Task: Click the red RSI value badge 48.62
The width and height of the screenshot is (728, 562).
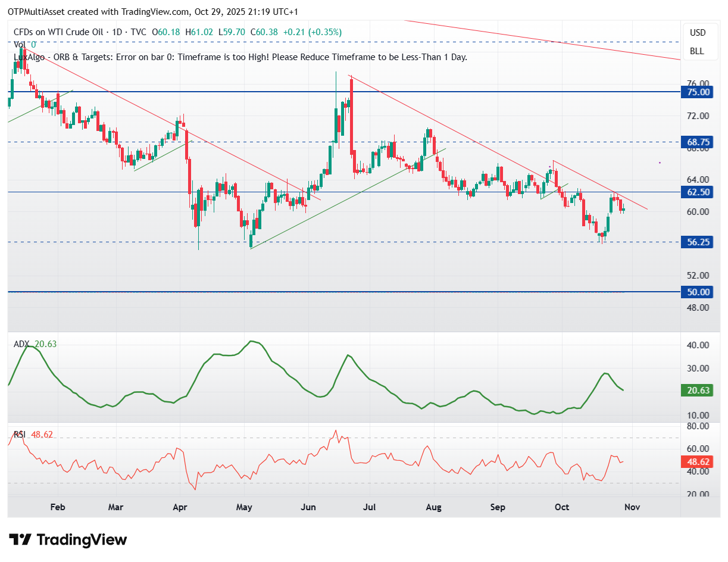Action: point(699,461)
